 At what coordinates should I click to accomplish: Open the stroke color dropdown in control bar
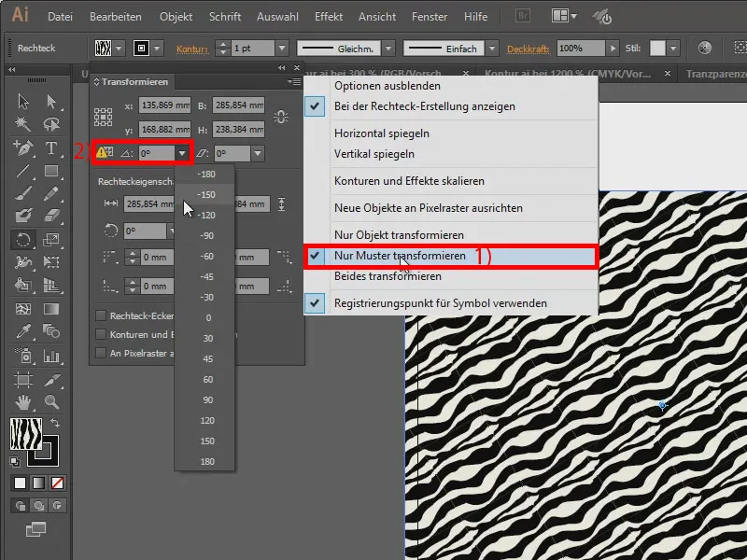coord(157,49)
